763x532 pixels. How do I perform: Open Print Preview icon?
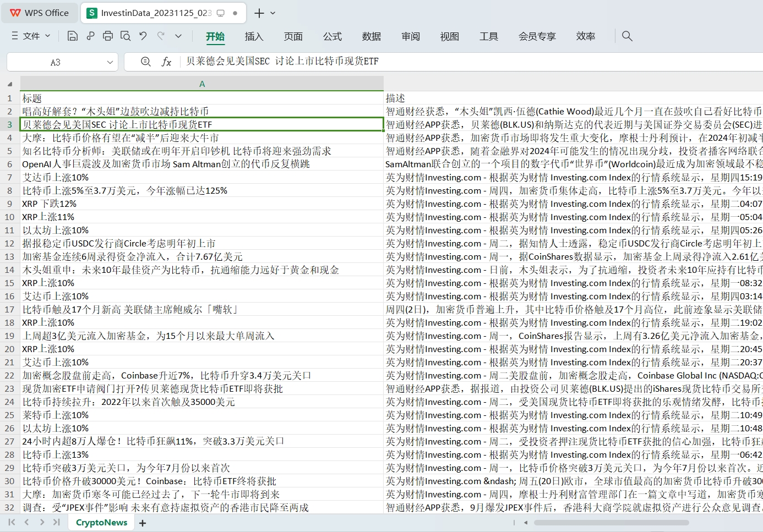(126, 36)
